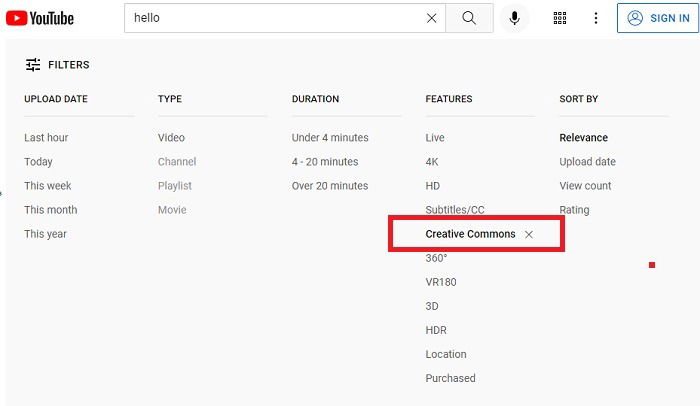Viewport: 700px width, 406px height.
Task: Enable the Subtitles/CC feature filter
Action: [x=455, y=210]
